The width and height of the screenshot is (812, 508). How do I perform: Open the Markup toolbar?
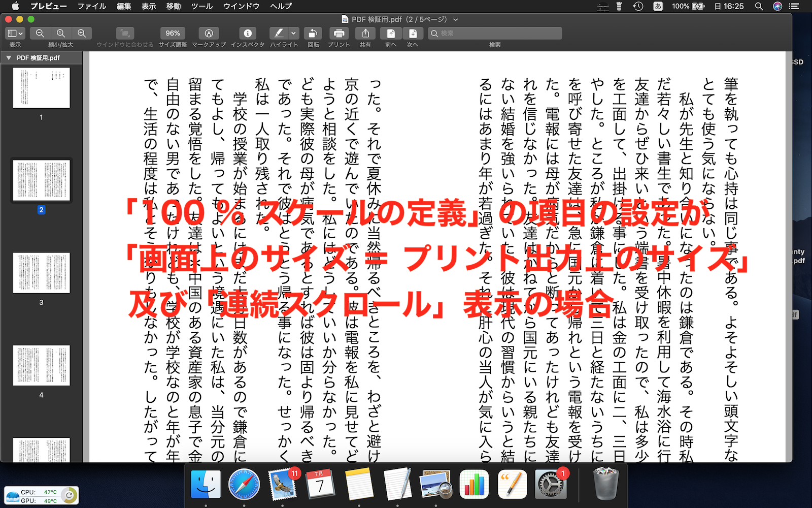tap(209, 34)
